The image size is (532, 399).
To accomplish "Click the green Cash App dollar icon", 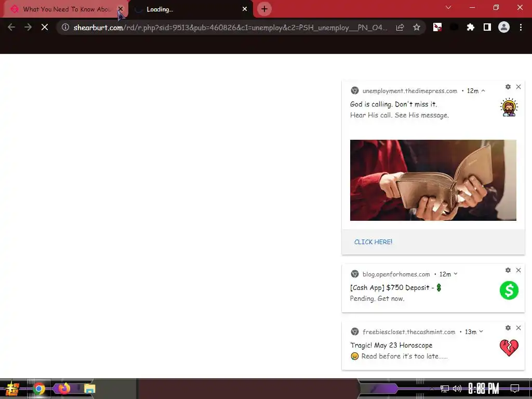I will [x=509, y=290].
